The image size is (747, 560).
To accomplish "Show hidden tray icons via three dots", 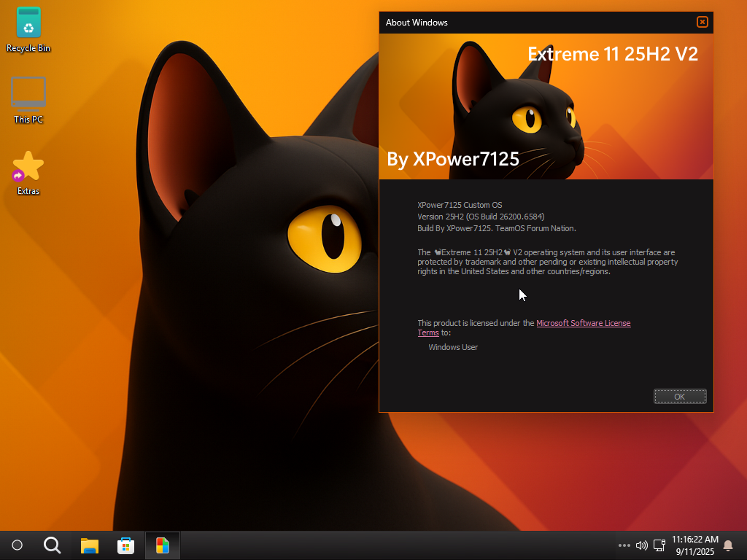I will pos(624,545).
